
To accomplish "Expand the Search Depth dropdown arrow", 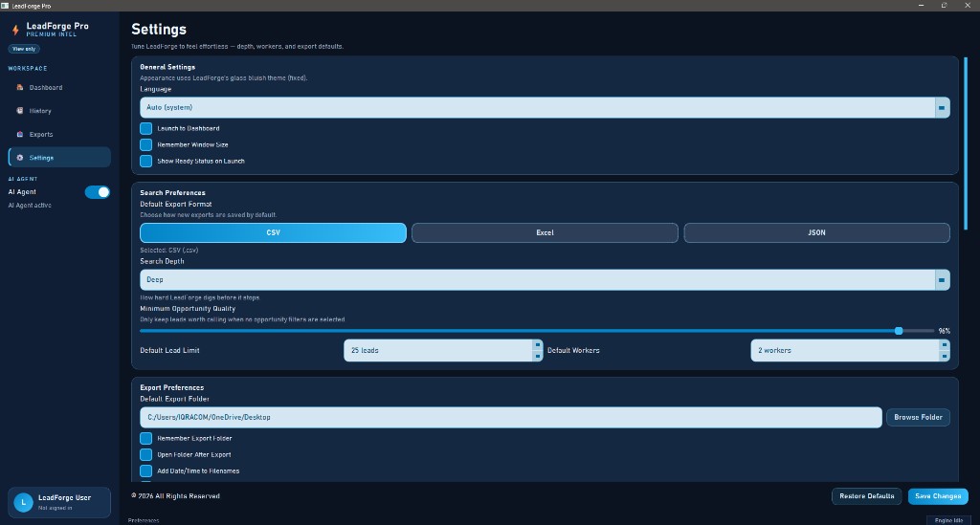I will click(x=942, y=279).
